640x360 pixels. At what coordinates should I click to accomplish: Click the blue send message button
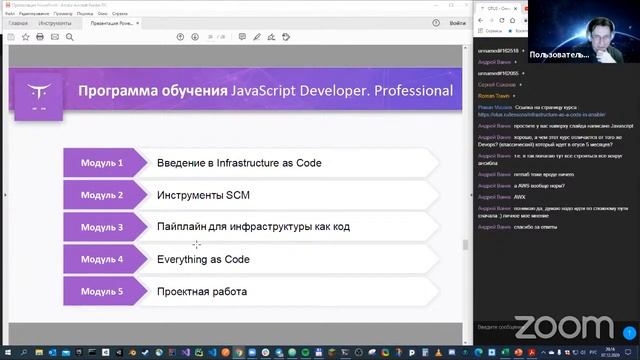629,333
